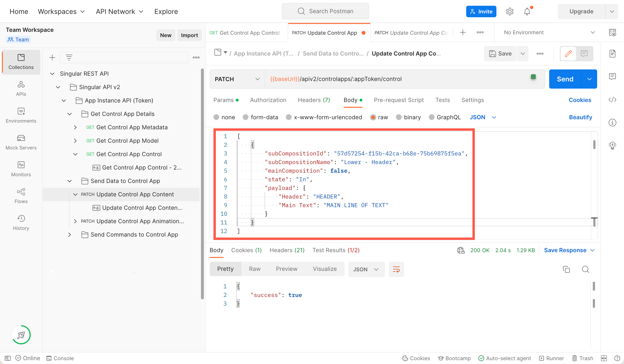Switch to the Pre-request Script tab
Image resolution: width=624 pixels, height=364 pixels.
click(x=399, y=100)
